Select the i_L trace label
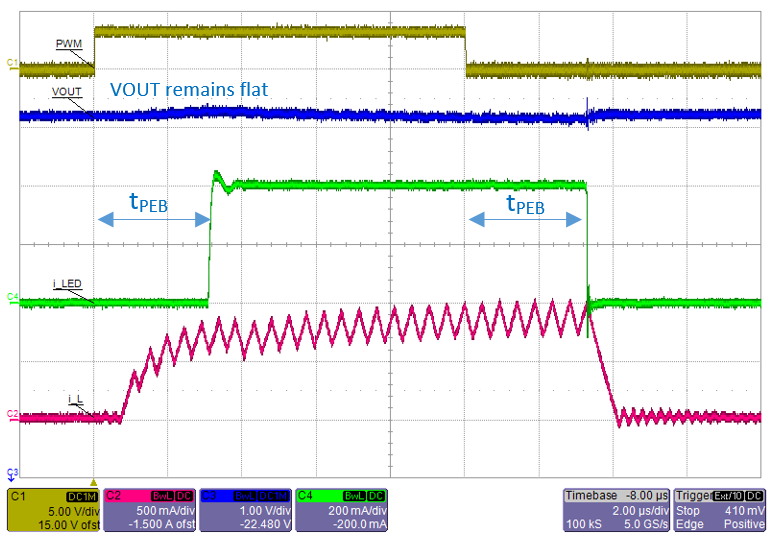This screenshot has height=536, width=773. tap(75, 400)
